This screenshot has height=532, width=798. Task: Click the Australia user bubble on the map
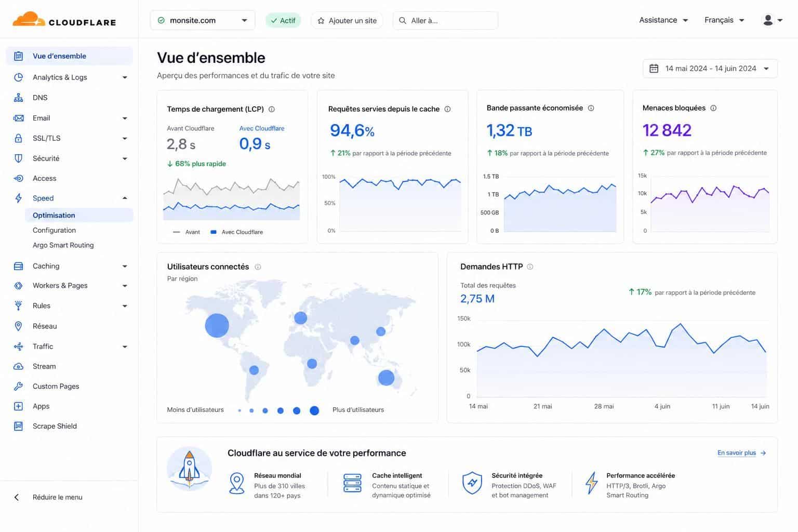point(386,378)
